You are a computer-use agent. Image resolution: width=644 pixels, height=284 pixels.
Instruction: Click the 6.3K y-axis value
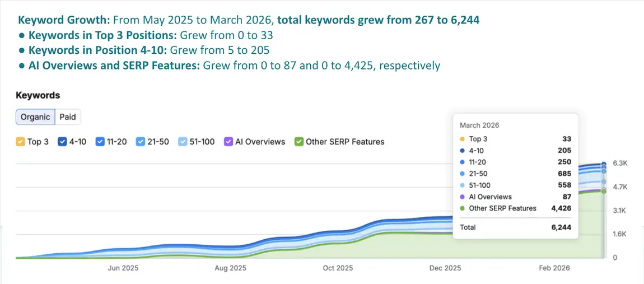pyautogui.click(x=620, y=163)
